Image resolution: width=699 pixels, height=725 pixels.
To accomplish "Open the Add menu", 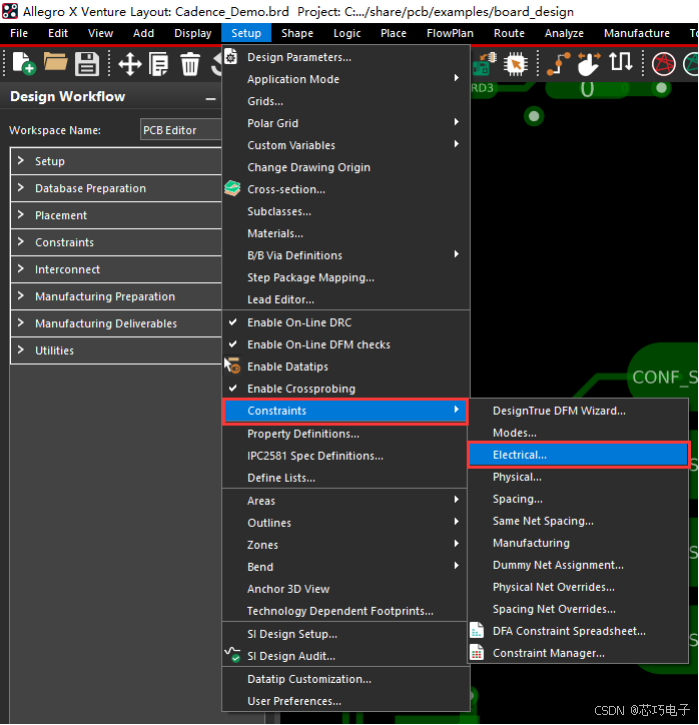I will [x=143, y=33].
